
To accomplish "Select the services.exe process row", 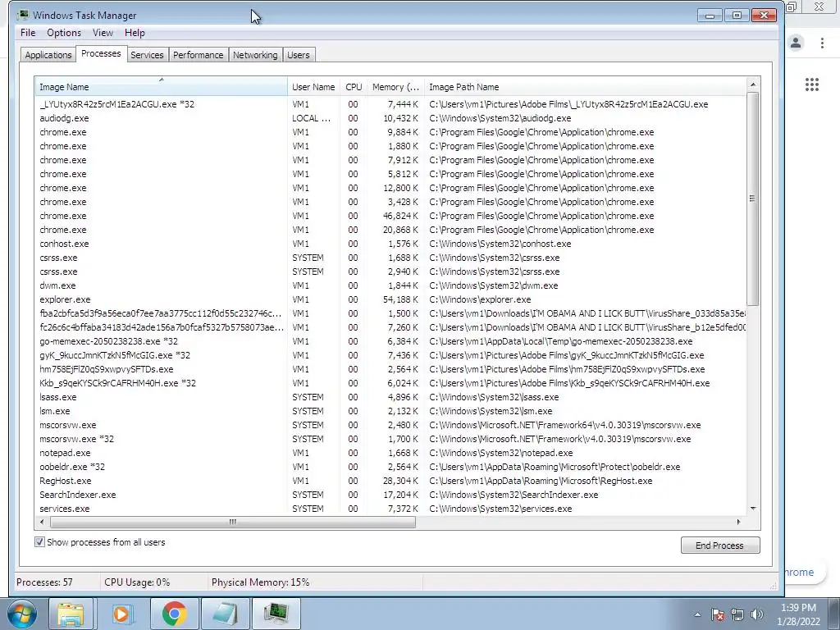I will [390, 509].
